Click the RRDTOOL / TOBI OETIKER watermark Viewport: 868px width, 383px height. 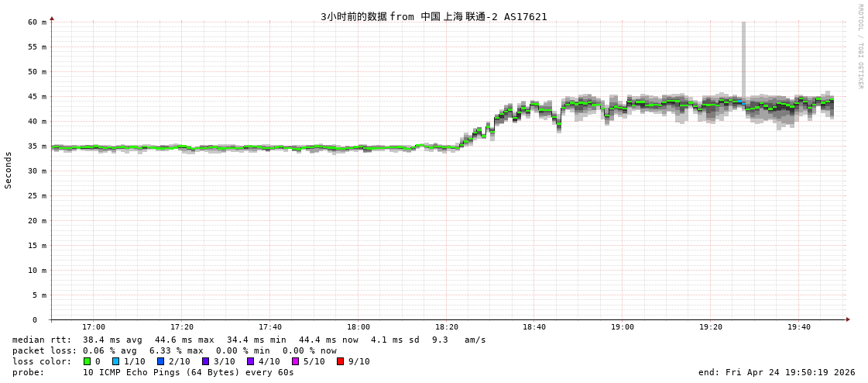point(859,47)
